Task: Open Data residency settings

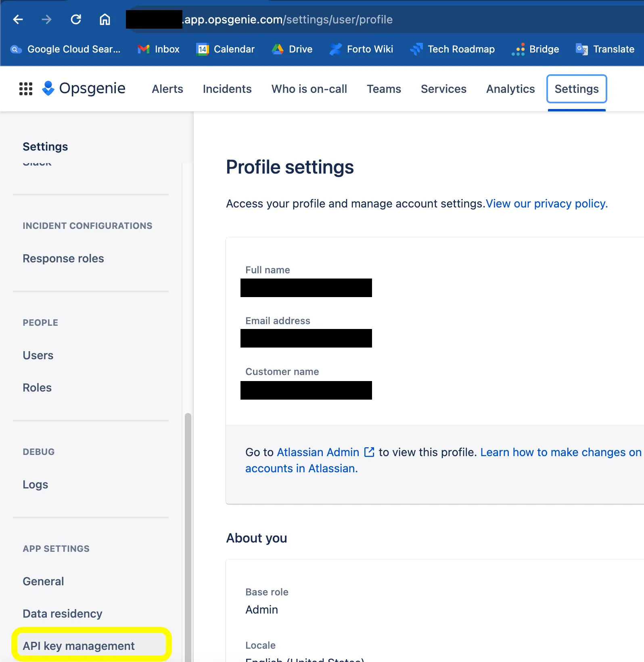Action: [63, 614]
